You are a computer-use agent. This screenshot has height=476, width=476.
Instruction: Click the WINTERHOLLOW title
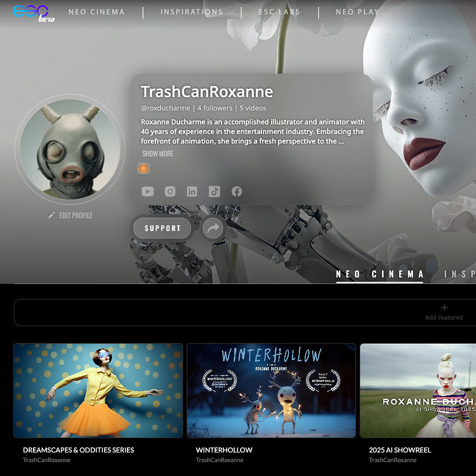[x=224, y=450]
